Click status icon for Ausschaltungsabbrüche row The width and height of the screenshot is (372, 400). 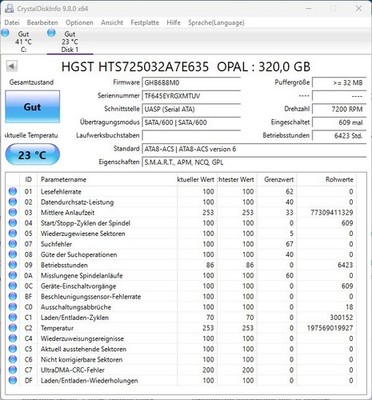13,307
